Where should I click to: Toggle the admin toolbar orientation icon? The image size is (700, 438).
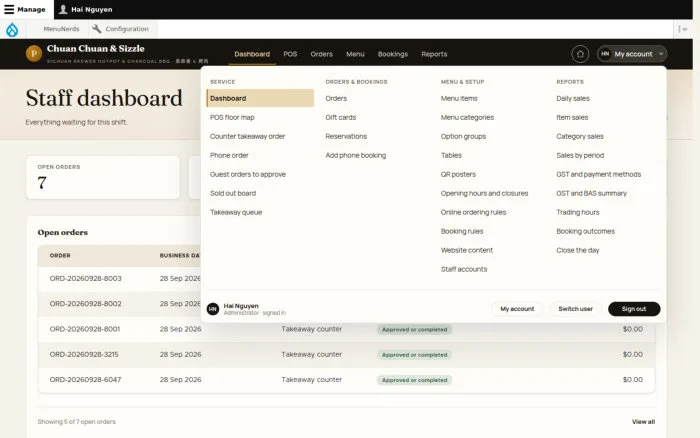pos(683,29)
